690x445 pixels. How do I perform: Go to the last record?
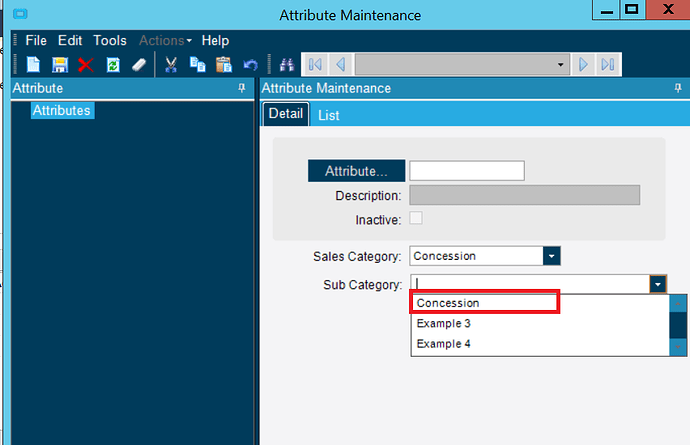(608, 65)
